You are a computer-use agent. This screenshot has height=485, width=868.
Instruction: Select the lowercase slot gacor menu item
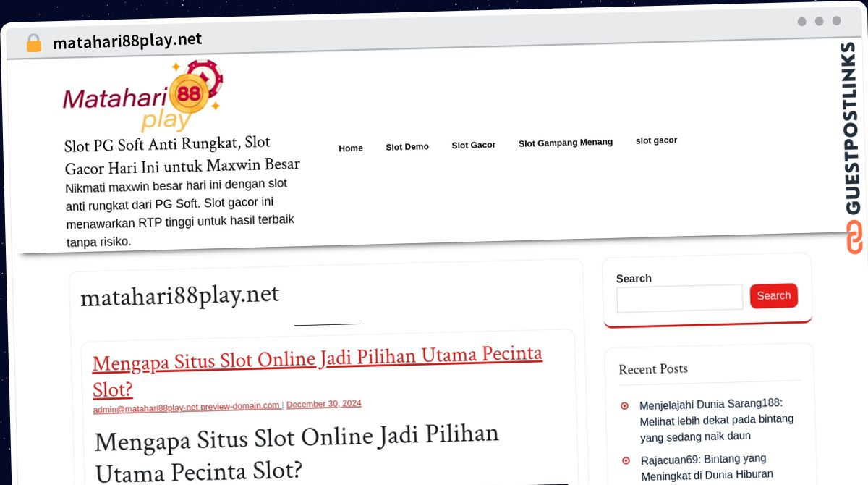coord(656,140)
